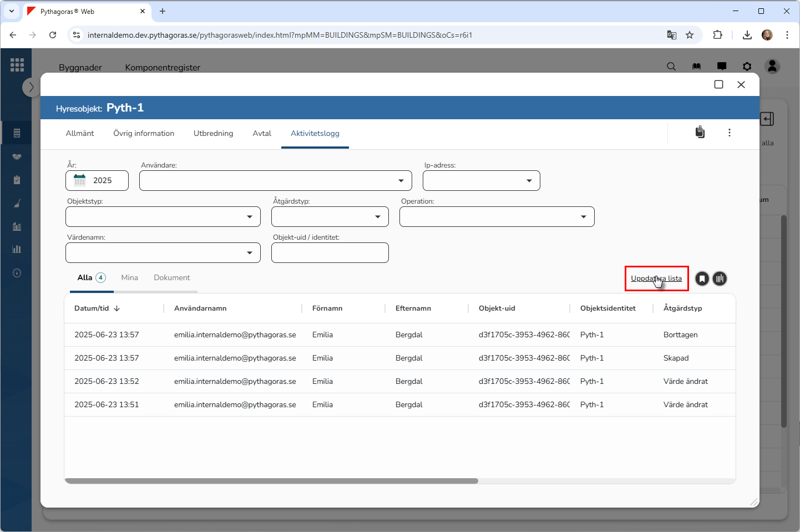Open the Objektstyp dropdown list
This screenshot has width=800, height=532.
163,217
